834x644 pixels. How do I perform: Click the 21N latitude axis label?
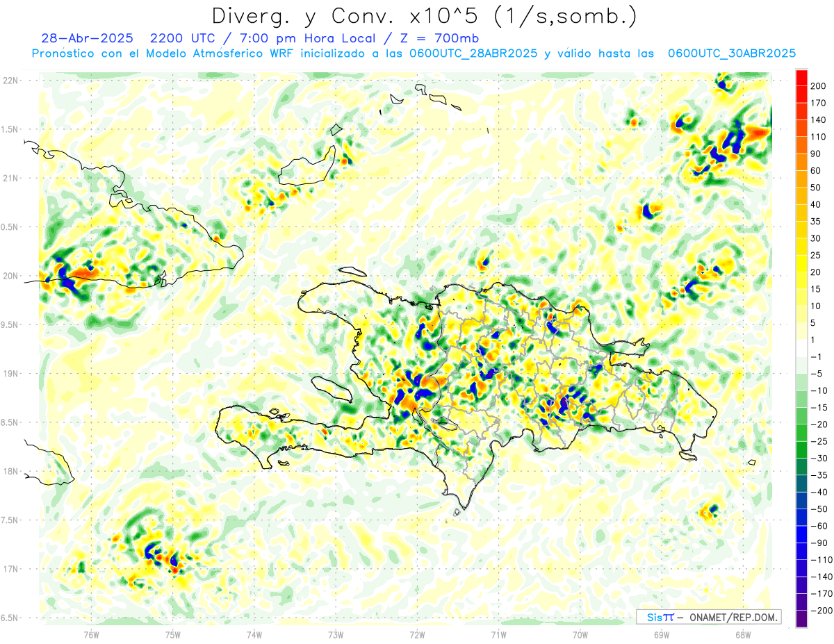pos(11,178)
